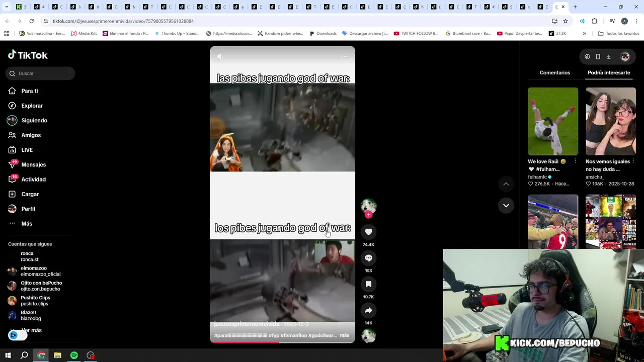Open creator avatar beside the video
Viewport: 644px width, 362px height.
[x=368, y=206]
